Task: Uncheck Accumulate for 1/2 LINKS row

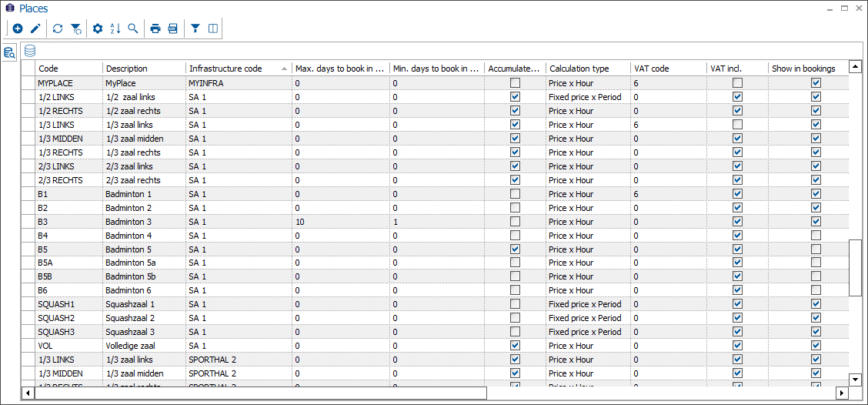Action: (516, 97)
